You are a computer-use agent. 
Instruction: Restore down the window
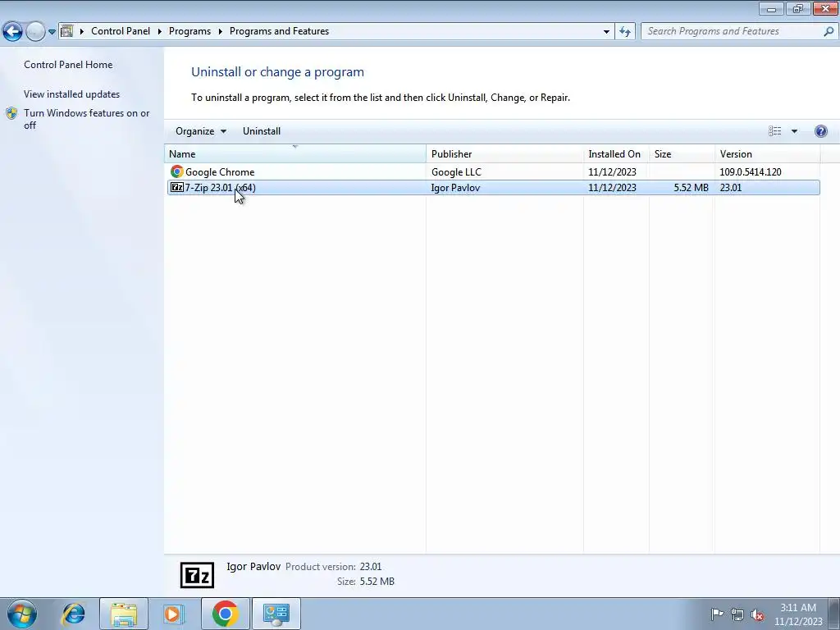(798, 8)
